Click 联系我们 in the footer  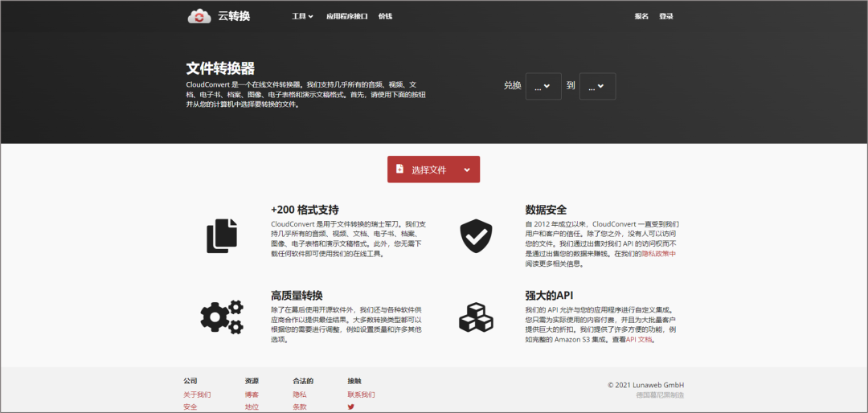361,395
